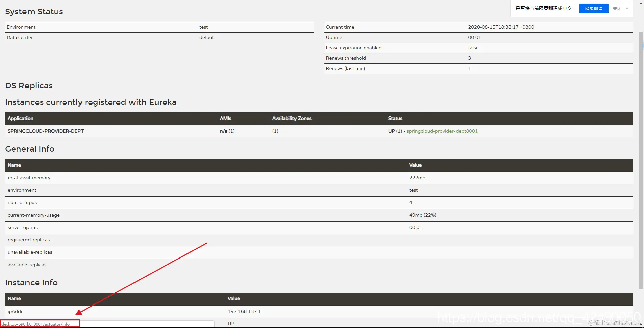Select the total-avail-memory row name
644x328 pixels.
coord(29,178)
